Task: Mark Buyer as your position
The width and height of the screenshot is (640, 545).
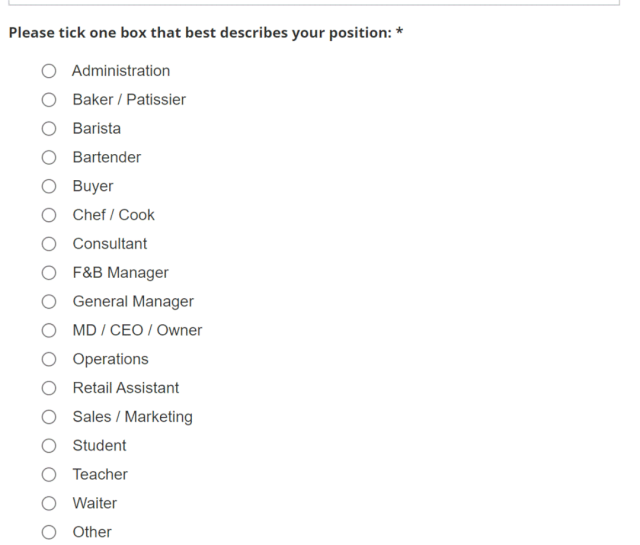Action: click(x=49, y=186)
